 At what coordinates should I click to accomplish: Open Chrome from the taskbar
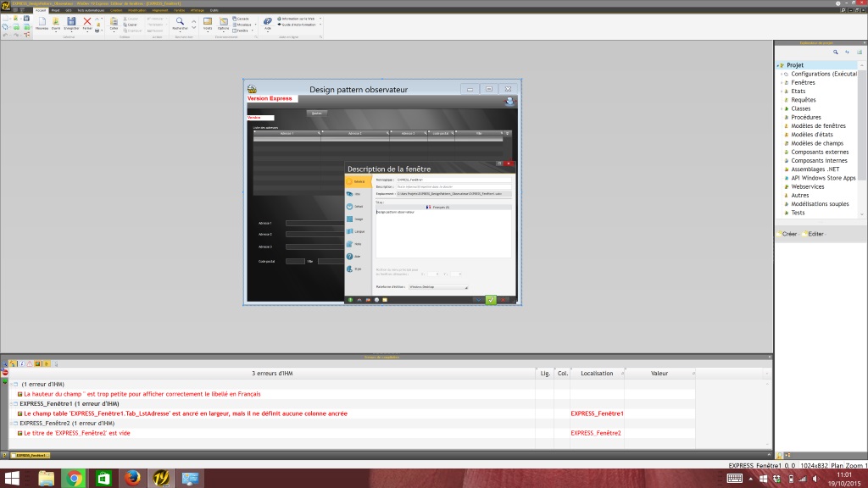coord(74,478)
